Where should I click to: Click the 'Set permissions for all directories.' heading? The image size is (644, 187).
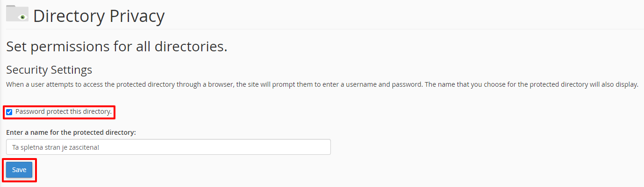point(116,47)
